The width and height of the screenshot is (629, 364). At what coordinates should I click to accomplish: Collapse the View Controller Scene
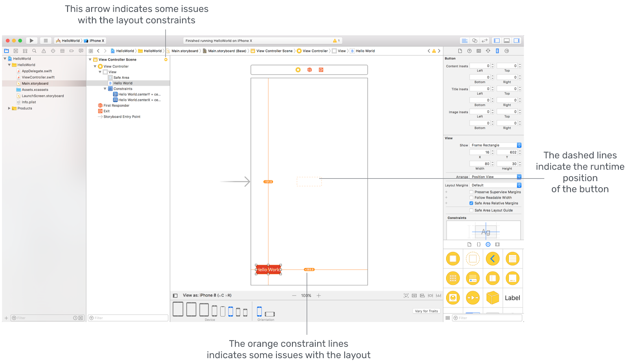coord(90,60)
